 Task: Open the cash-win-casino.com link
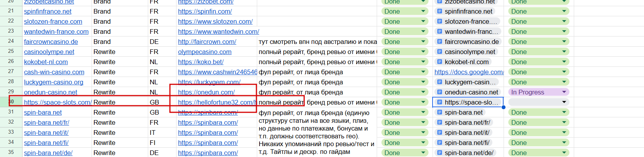(x=54, y=72)
